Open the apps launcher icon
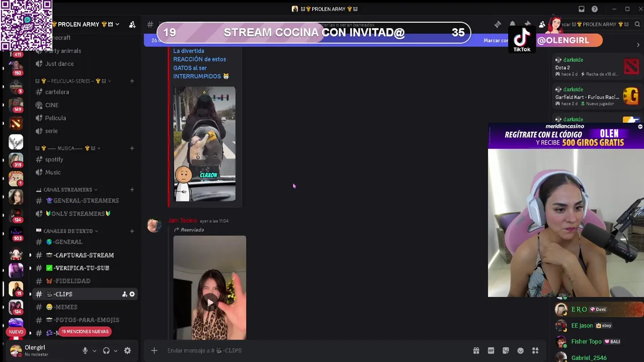Viewport: 644px width, 362px height. 535,350
